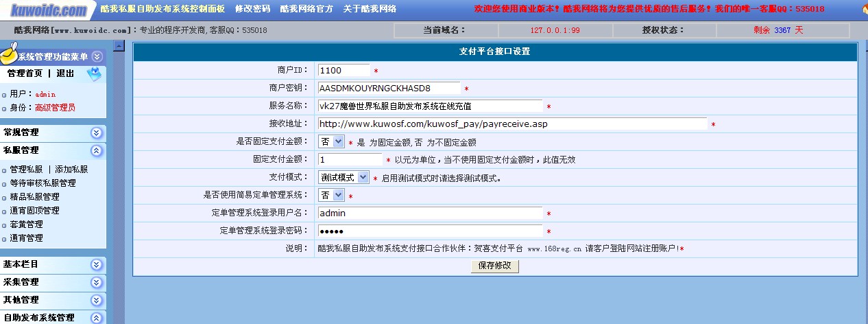Expand the 其他管理 section chevron
The image size is (868, 324).
coord(97,300)
